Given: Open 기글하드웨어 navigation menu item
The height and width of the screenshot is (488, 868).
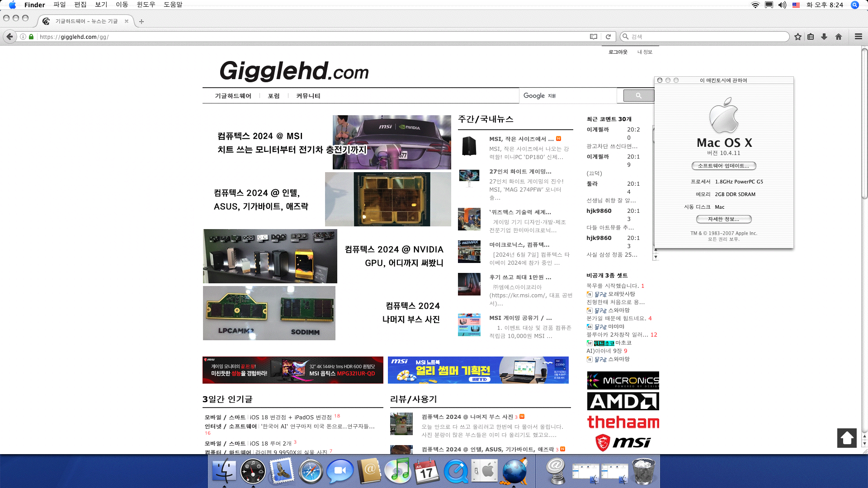Looking at the screenshot, I should pos(233,96).
